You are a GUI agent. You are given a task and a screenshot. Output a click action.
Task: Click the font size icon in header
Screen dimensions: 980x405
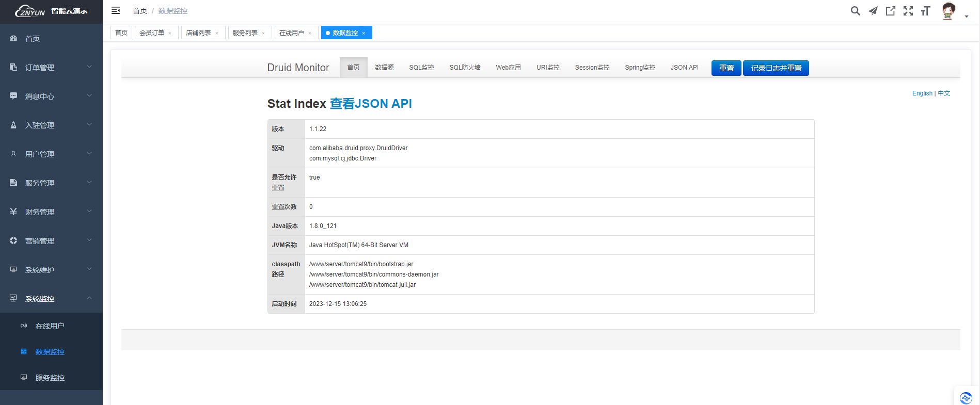click(x=925, y=11)
